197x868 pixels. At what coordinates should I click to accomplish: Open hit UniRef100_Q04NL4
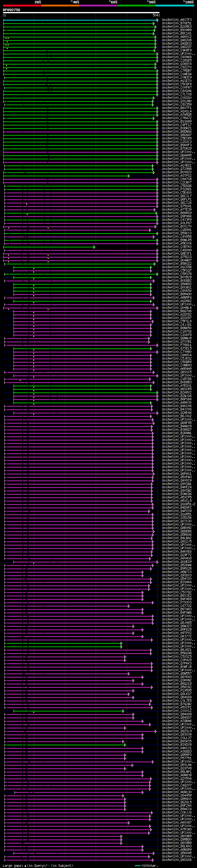(176, 308)
